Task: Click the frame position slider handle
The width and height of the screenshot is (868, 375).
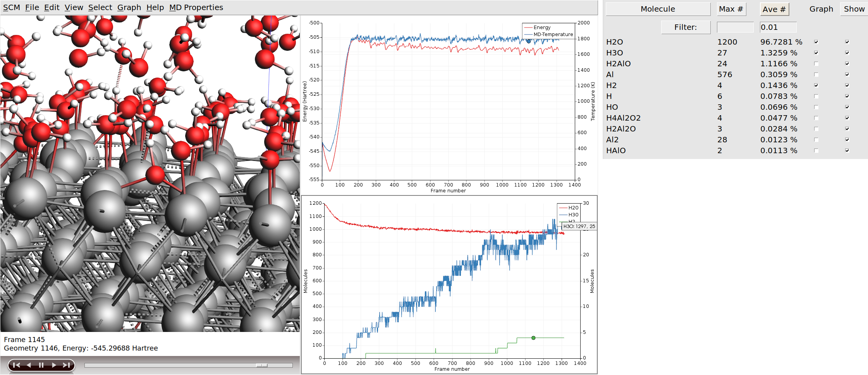Action: [x=262, y=365]
